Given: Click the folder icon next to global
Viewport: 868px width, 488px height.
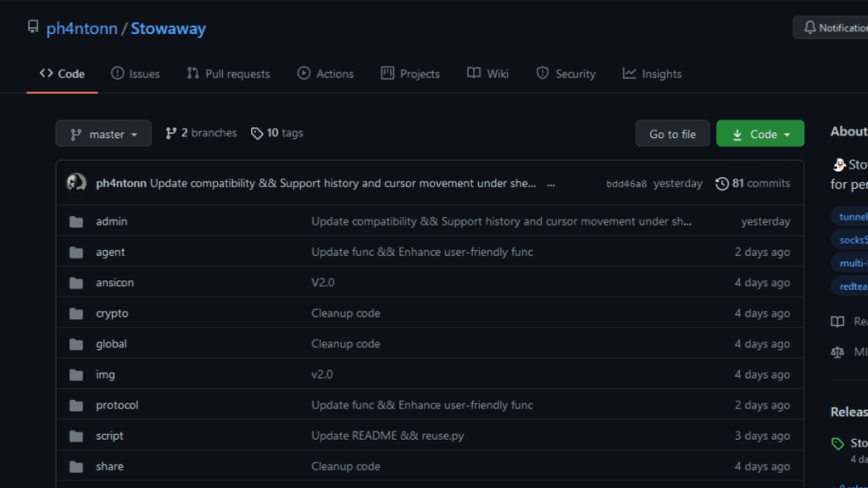Looking at the screenshot, I should click(76, 344).
